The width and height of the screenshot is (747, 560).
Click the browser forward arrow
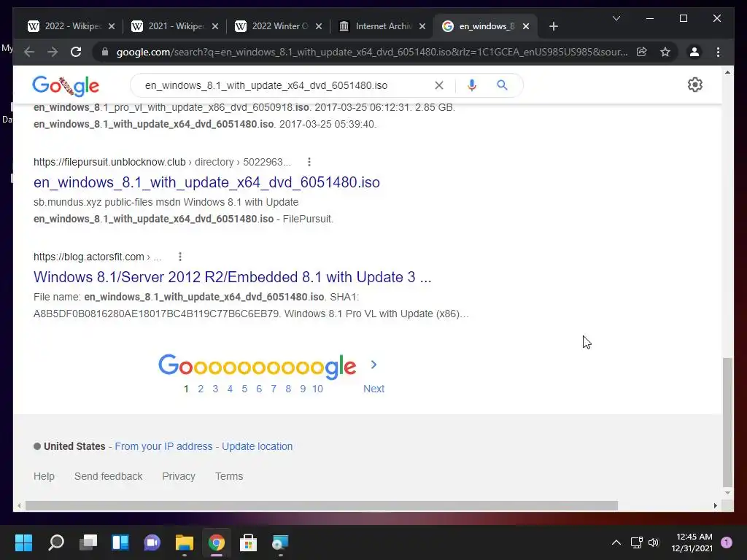click(x=53, y=52)
